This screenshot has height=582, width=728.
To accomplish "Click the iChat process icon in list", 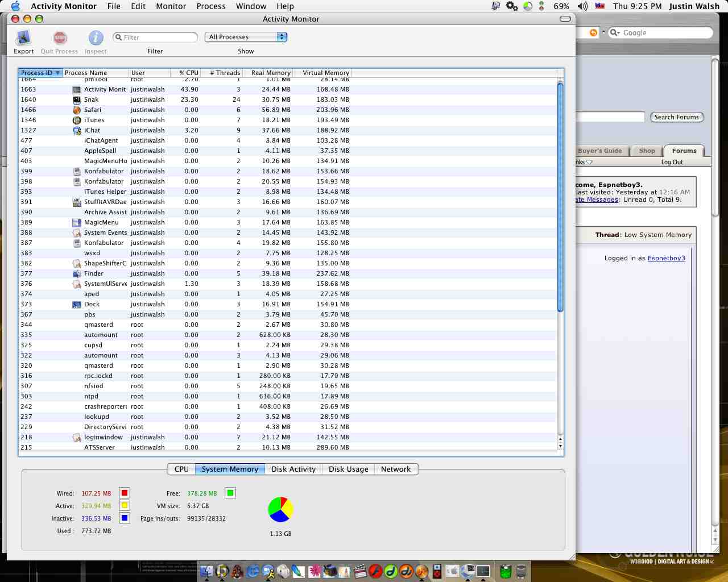I will coord(77,130).
